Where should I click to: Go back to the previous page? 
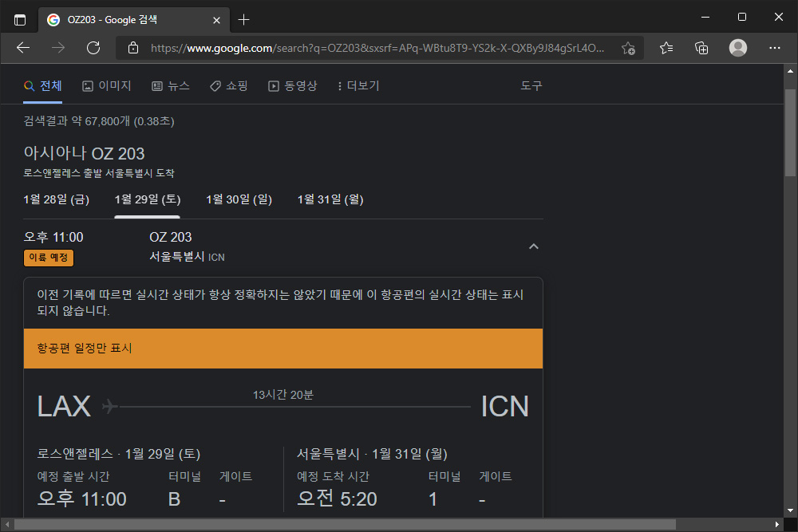click(23, 48)
